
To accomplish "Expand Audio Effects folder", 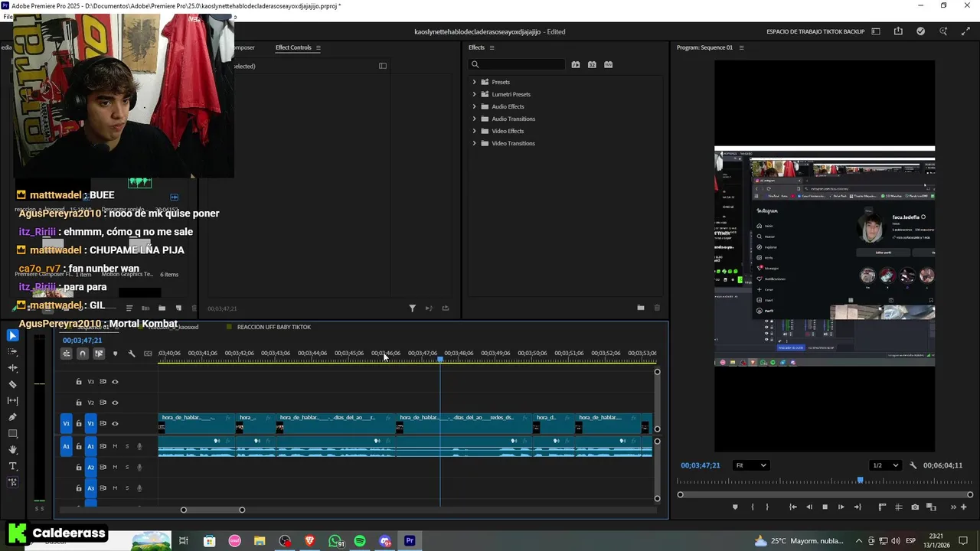I will (474, 106).
